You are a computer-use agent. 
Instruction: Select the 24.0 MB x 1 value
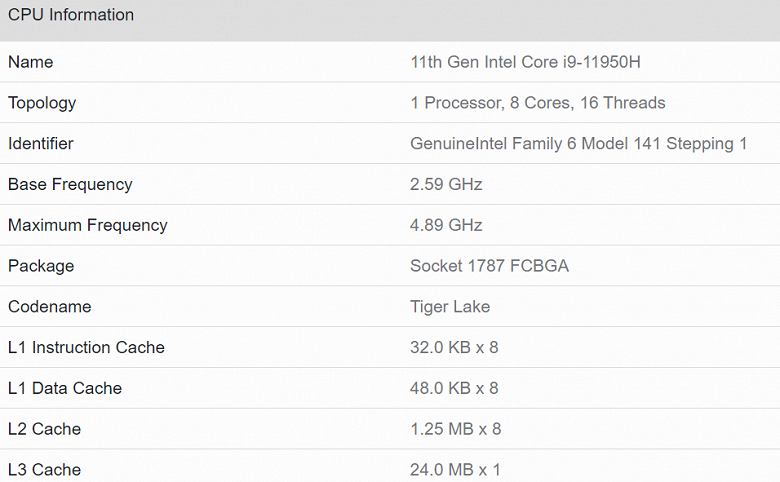(455, 470)
